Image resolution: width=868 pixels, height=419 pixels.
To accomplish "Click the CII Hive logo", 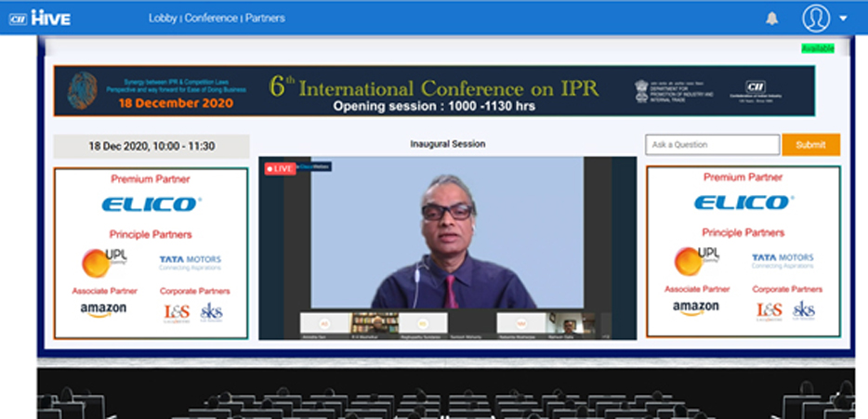I will click(x=39, y=18).
